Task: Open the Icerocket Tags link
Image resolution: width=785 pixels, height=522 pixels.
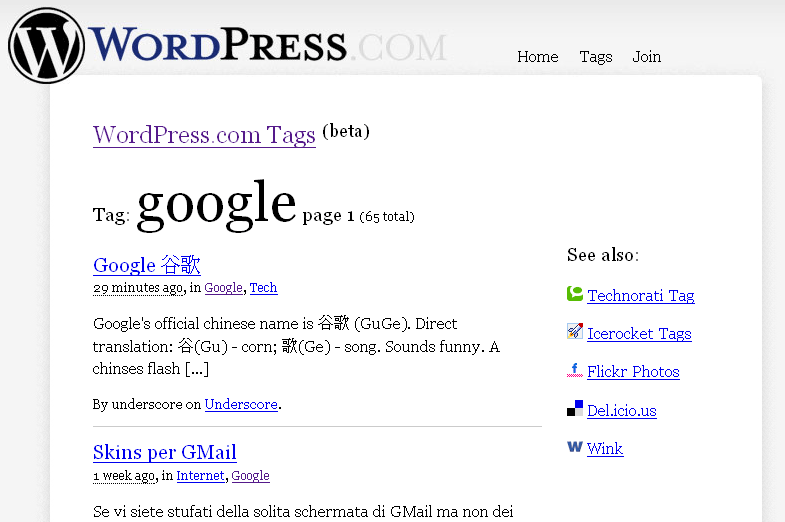Action: (x=639, y=334)
